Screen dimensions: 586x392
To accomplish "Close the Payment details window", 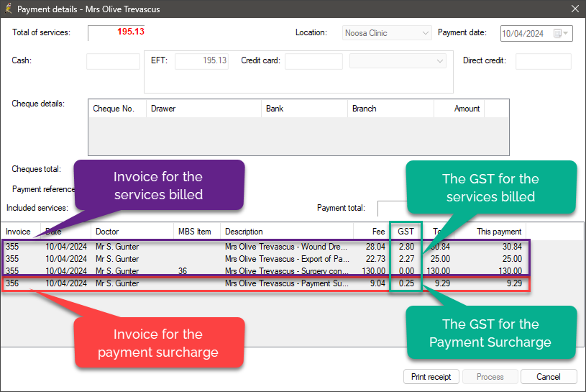I will pyautogui.click(x=574, y=9).
